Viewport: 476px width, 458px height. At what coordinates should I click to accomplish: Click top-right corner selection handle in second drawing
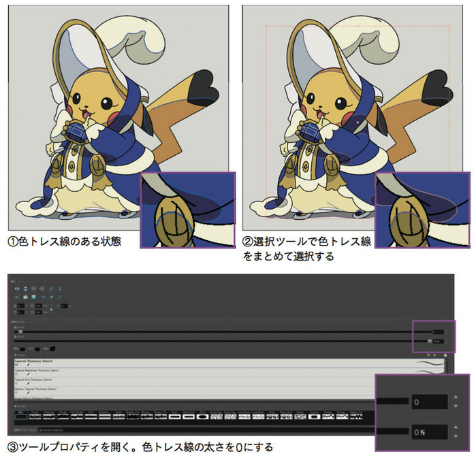click(x=449, y=27)
